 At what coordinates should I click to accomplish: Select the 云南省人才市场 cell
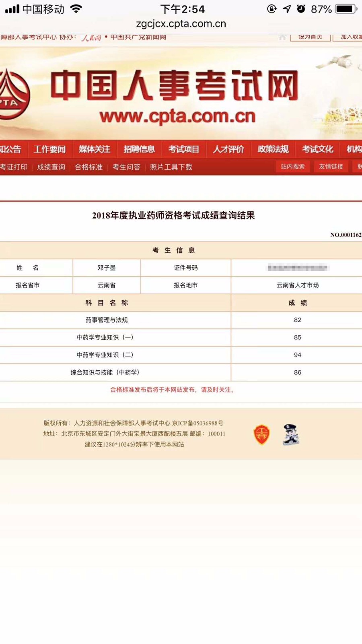(x=298, y=285)
